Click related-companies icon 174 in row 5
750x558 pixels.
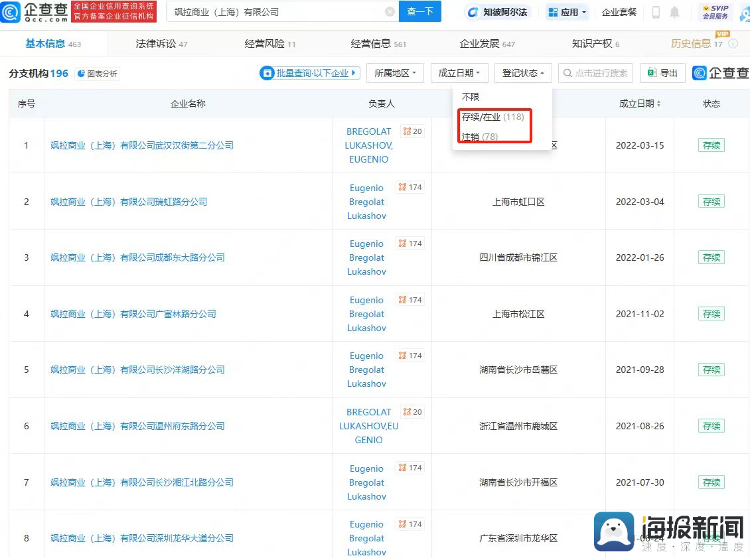410,356
